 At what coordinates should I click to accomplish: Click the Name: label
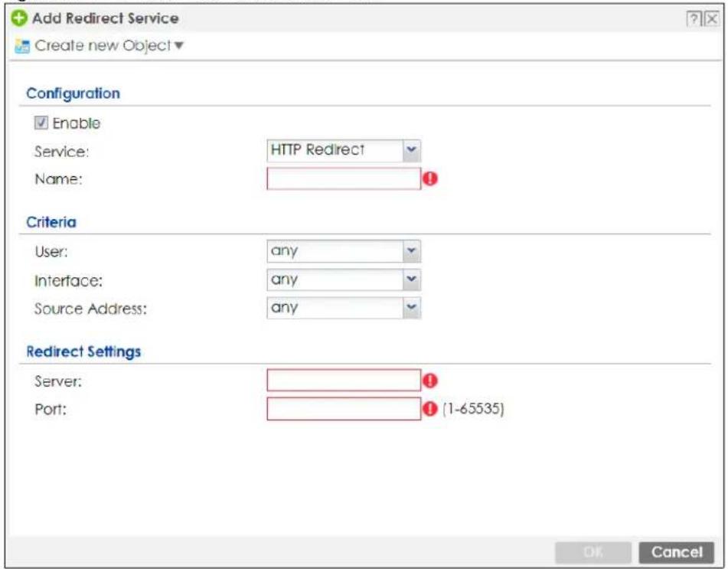pyautogui.click(x=58, y=179)
